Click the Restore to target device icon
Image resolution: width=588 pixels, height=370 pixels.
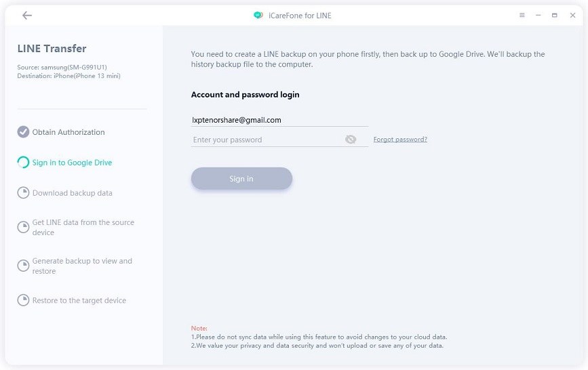pos(23,300)
